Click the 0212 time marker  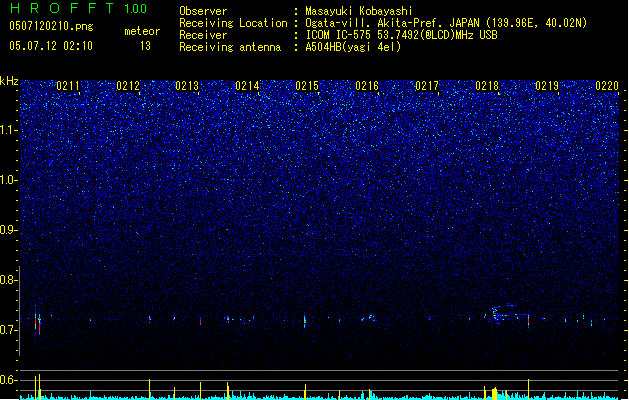click(x=128, y=86)
